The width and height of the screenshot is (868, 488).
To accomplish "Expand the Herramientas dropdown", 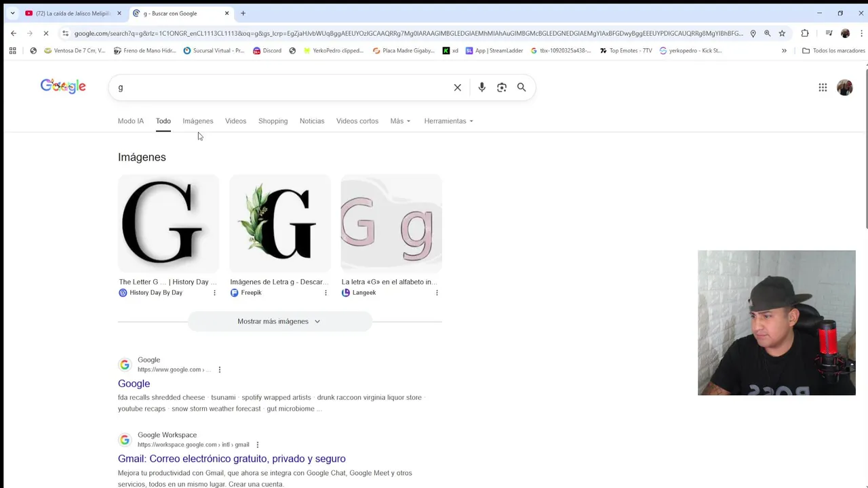I will click(449, 121).
